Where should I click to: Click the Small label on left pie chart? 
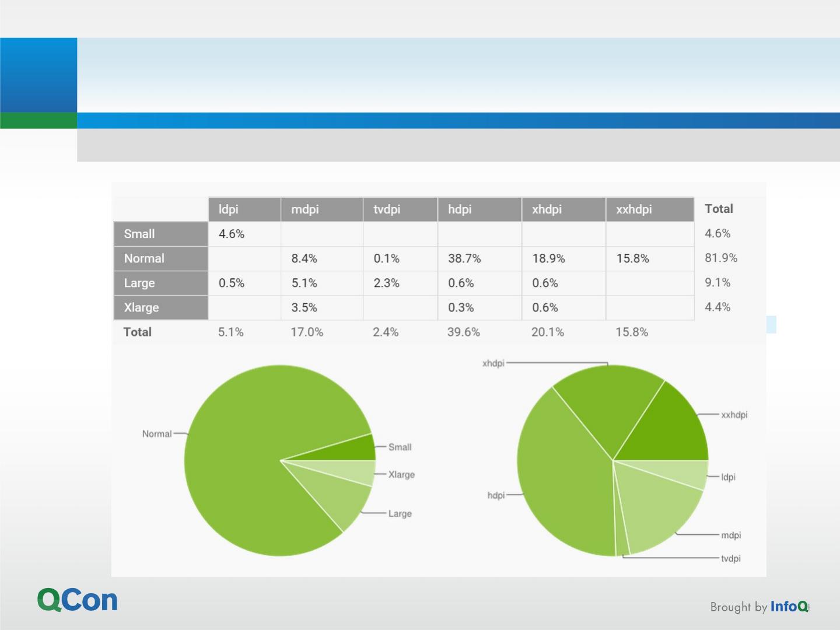point(400,447)
